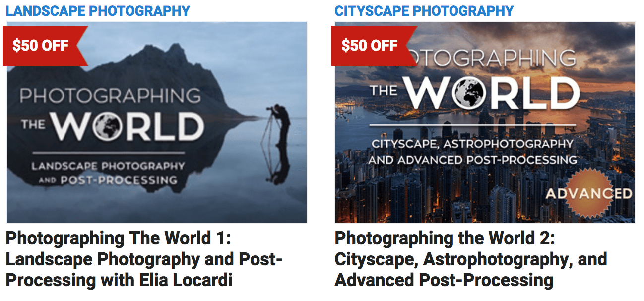The image size is (644, 301).
Task: Open the Cityscape Photography category link
Action: 424,10
